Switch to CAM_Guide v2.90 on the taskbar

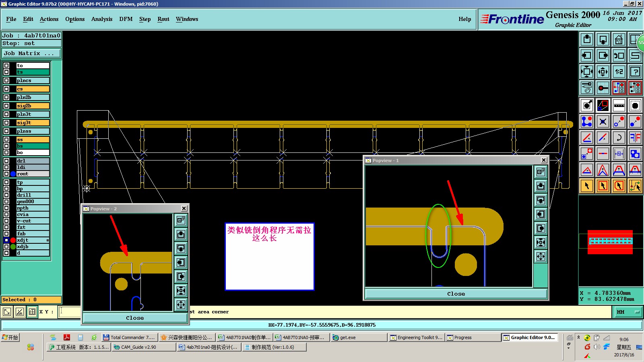point(144,347)
